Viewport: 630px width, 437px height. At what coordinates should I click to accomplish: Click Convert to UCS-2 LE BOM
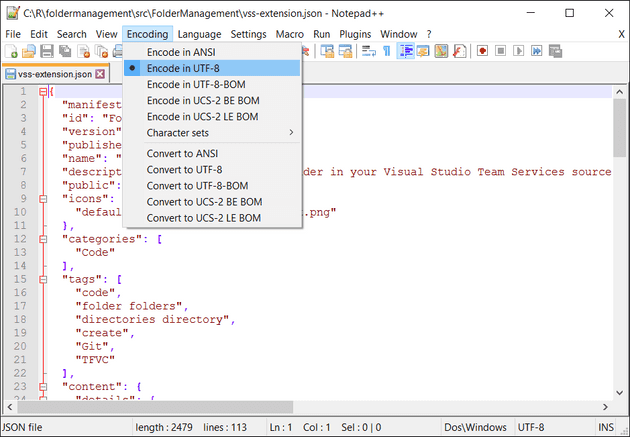[212, 218]
